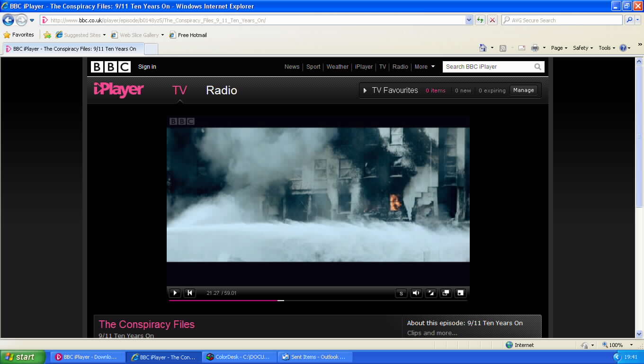The width and height of the screenshot is (644, 364).
Task: Click the '0 items' favourites count
Action: pyautogui.click(x=435, y=91)
